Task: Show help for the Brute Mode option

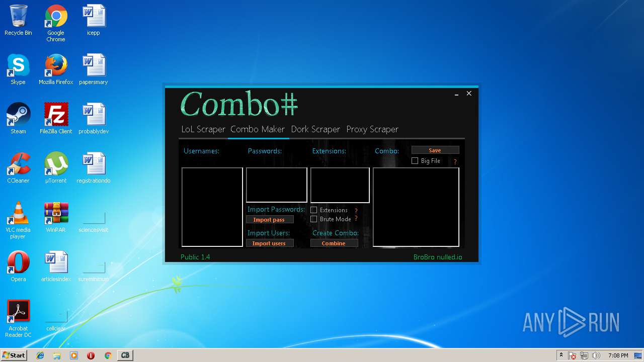Action: coord(356,219)
